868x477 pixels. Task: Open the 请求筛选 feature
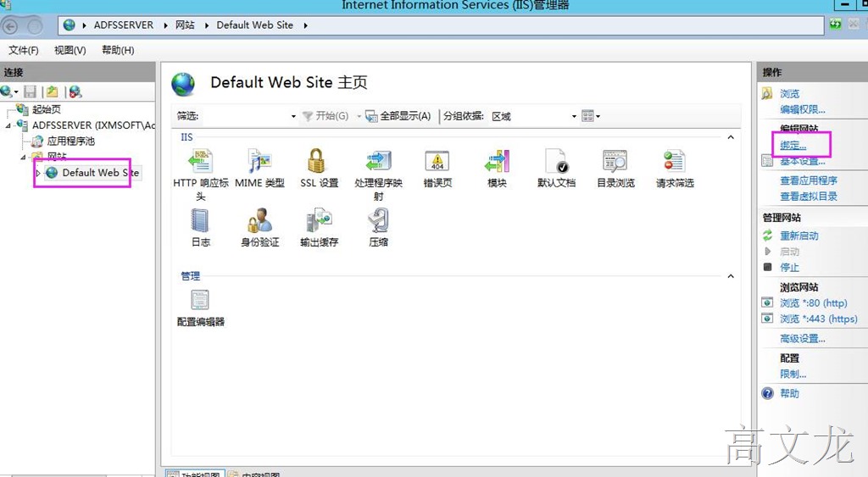pyautogui.click(x=674, y=169)
